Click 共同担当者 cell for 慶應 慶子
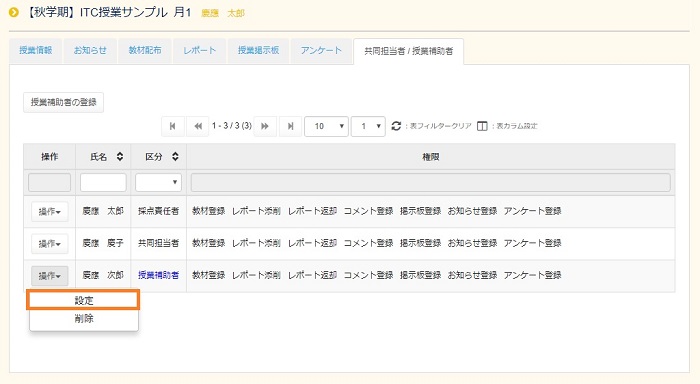 point(158,243)
